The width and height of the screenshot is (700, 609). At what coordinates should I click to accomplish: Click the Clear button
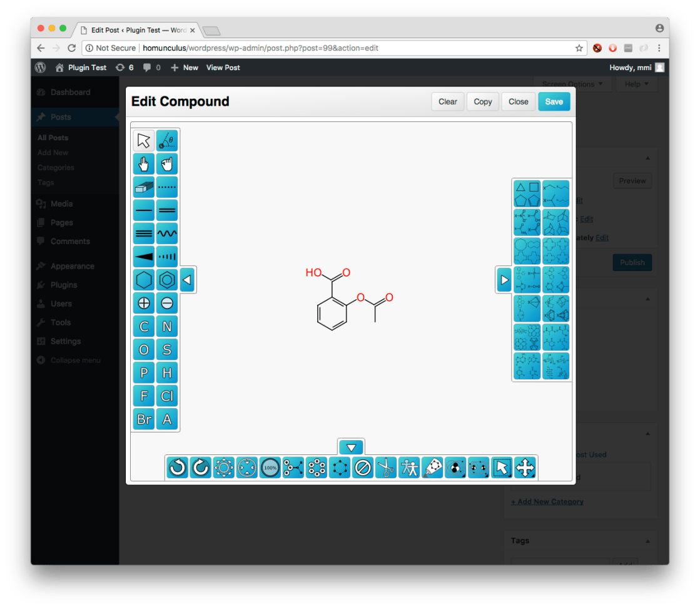point(447,101)
